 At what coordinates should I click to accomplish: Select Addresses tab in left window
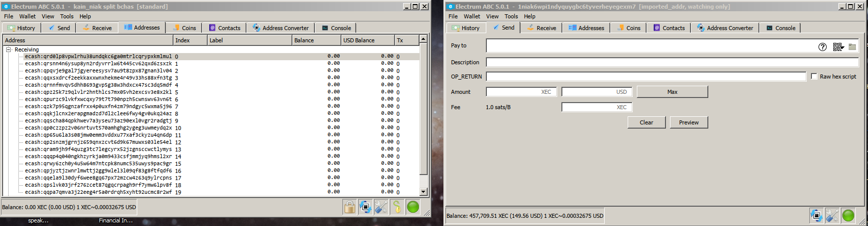(141, 28)
